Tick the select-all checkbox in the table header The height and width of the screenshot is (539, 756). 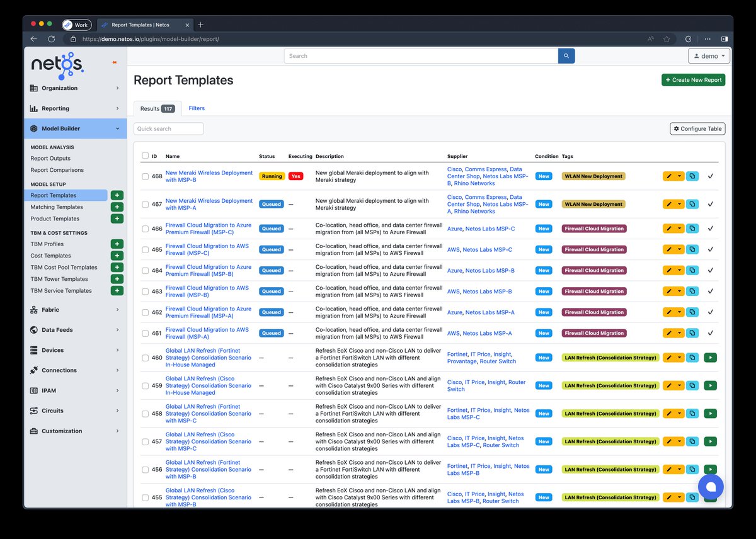146,156
